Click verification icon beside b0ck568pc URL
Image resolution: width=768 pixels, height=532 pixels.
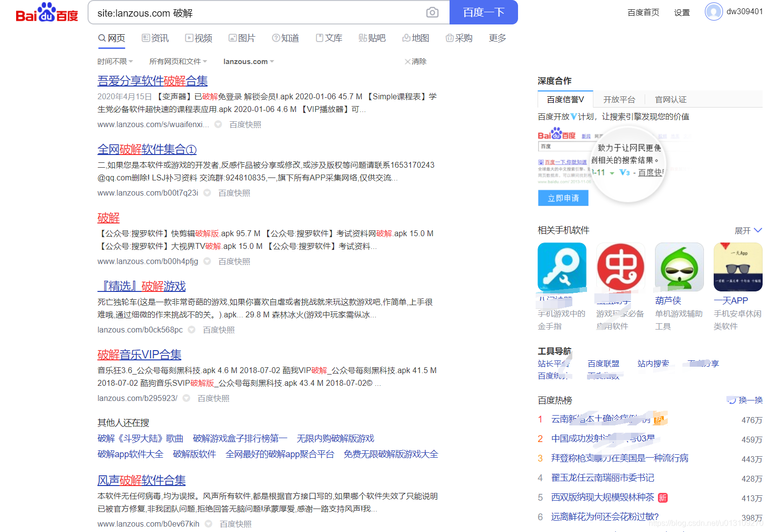click(192, 330)
